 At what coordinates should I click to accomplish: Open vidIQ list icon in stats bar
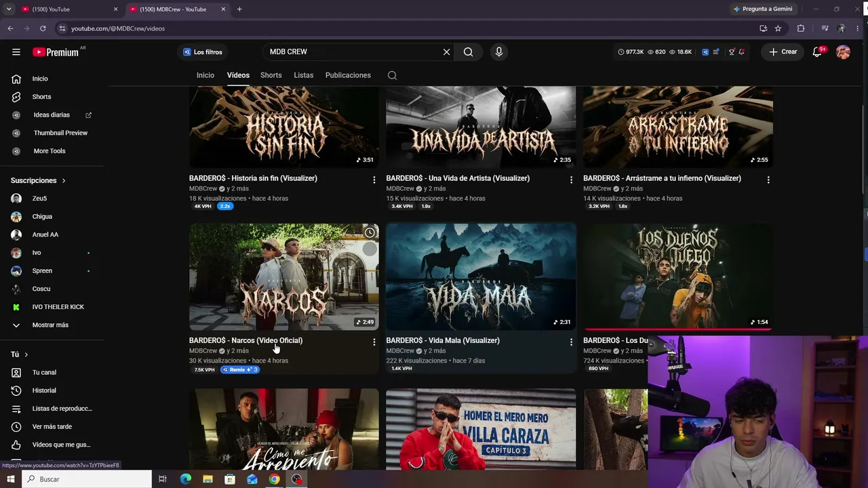coord(716,52)
